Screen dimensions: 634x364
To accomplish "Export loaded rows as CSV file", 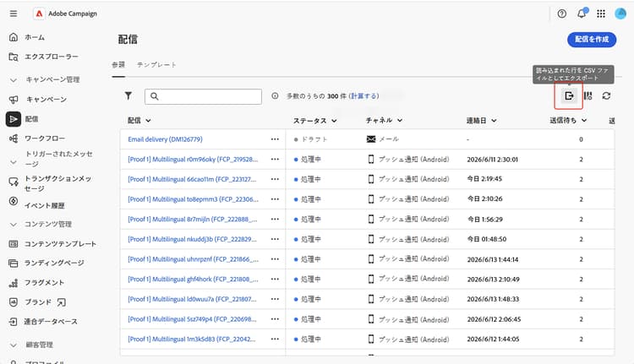I will 569,95.
